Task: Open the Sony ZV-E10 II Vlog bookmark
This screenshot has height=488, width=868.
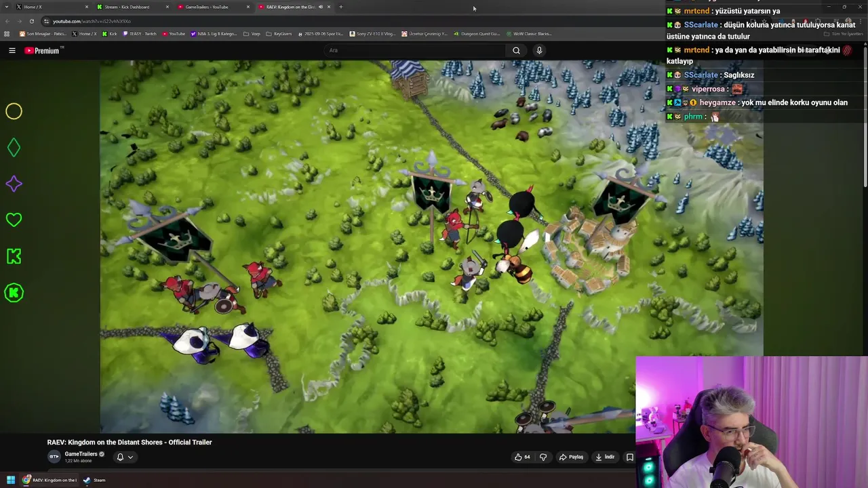Action: [372, 34]
